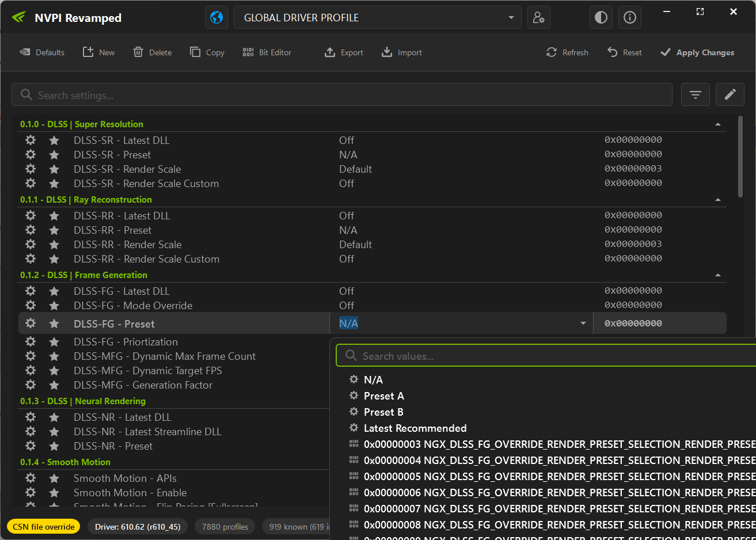
Task: Click gear icon for DLSS-RR - Latest DLL
Action: click(31, 215)
